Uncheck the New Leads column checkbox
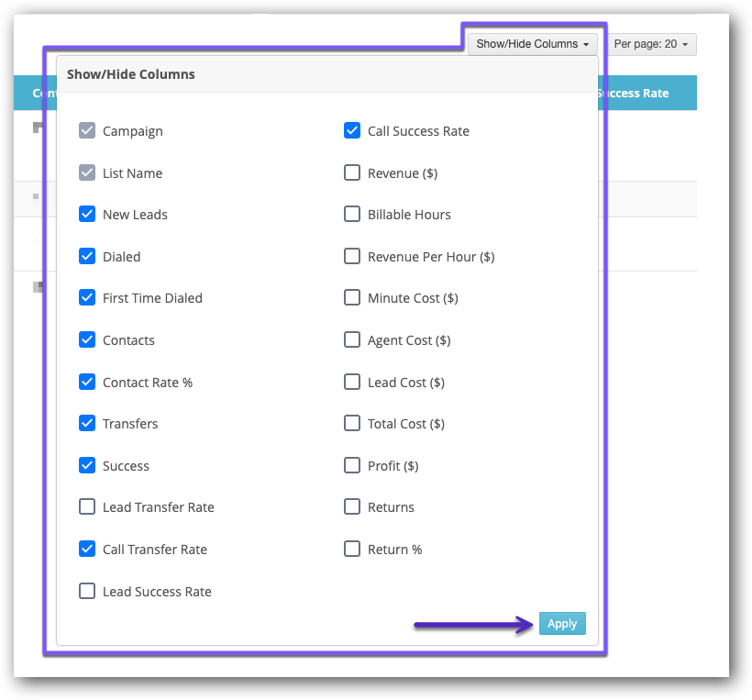 (x=87, y=214)
